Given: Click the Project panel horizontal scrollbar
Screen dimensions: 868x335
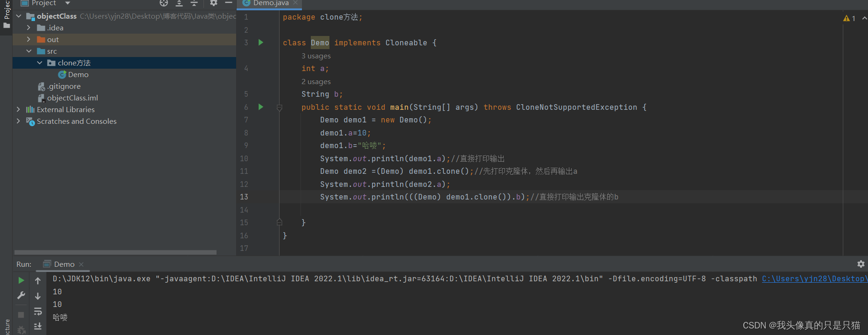Looking at the screenshot, I should coord(115,252).
